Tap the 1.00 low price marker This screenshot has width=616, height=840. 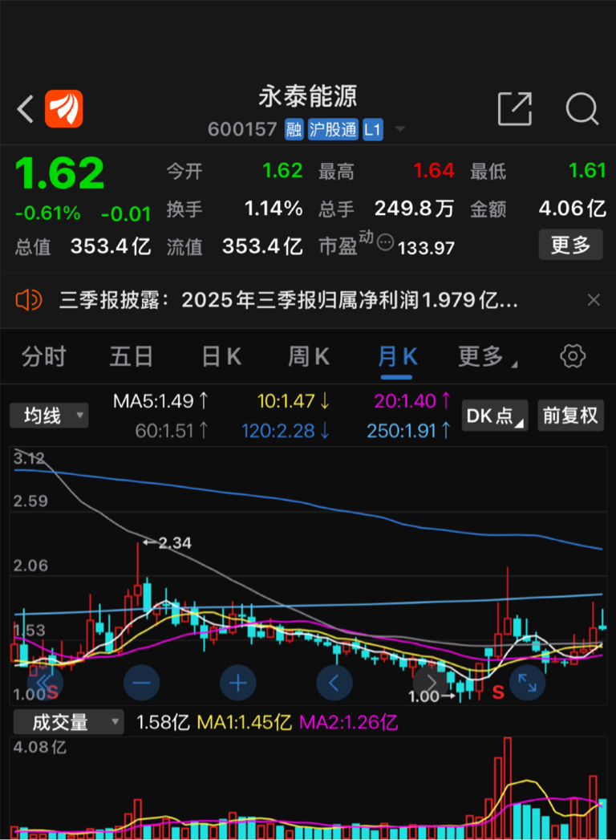[432, 696]
